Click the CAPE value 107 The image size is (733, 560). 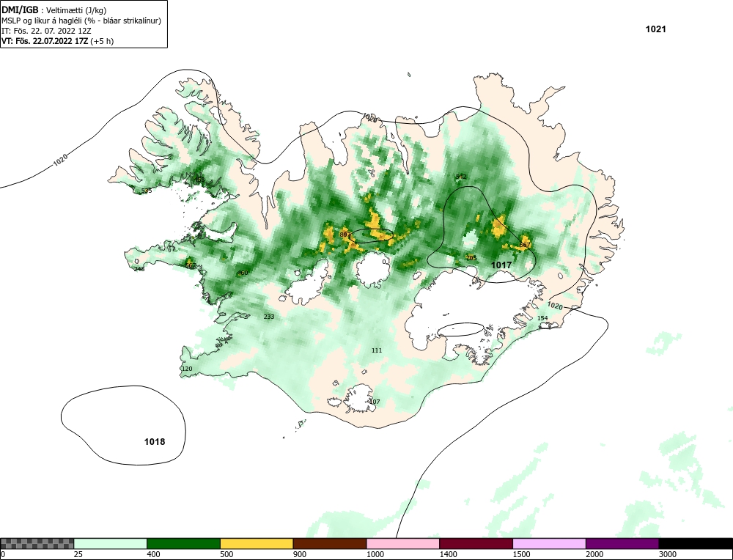click(x=375, y=402)
